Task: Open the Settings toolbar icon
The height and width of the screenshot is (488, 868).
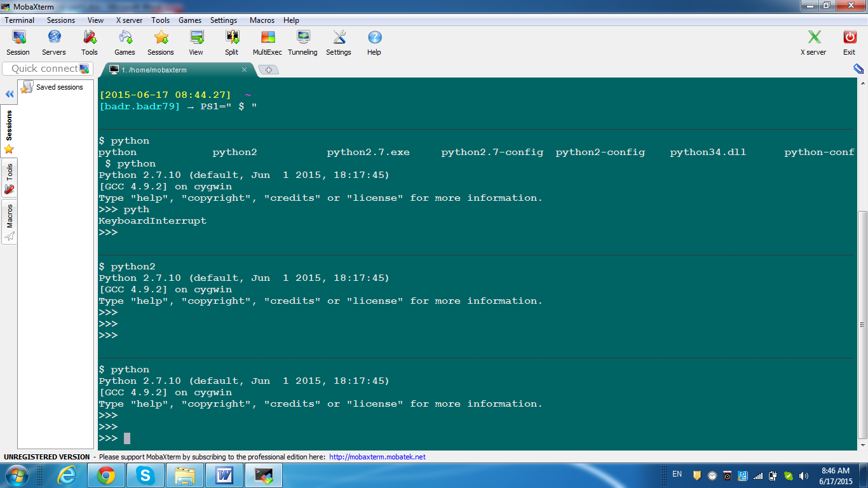Action: pyautogui.click(x=339, y=43)
